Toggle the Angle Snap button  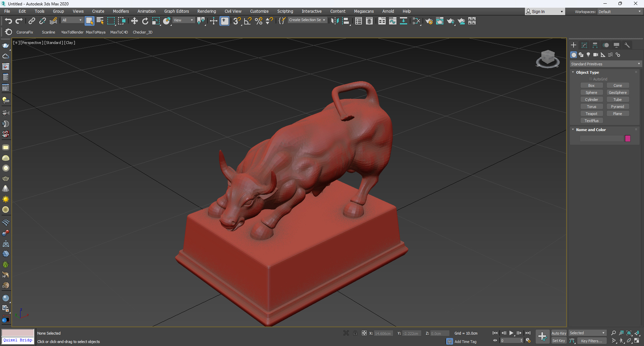[x=248, y=21]
